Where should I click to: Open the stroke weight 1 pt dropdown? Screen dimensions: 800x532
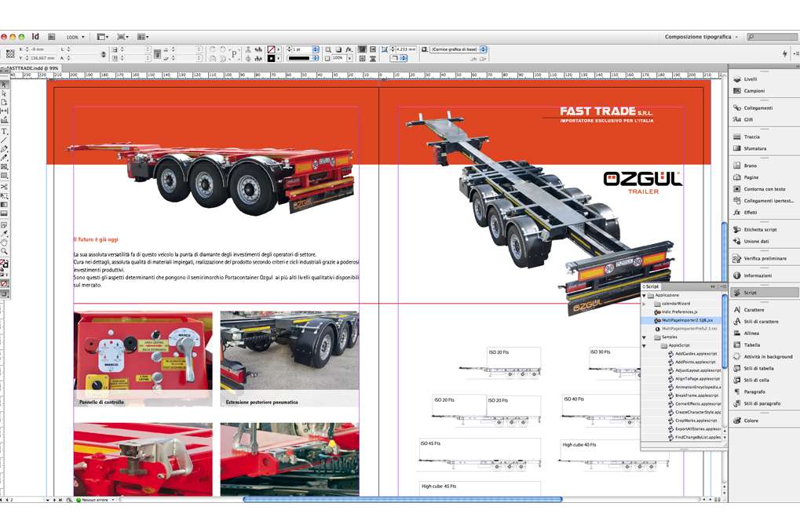316,49
